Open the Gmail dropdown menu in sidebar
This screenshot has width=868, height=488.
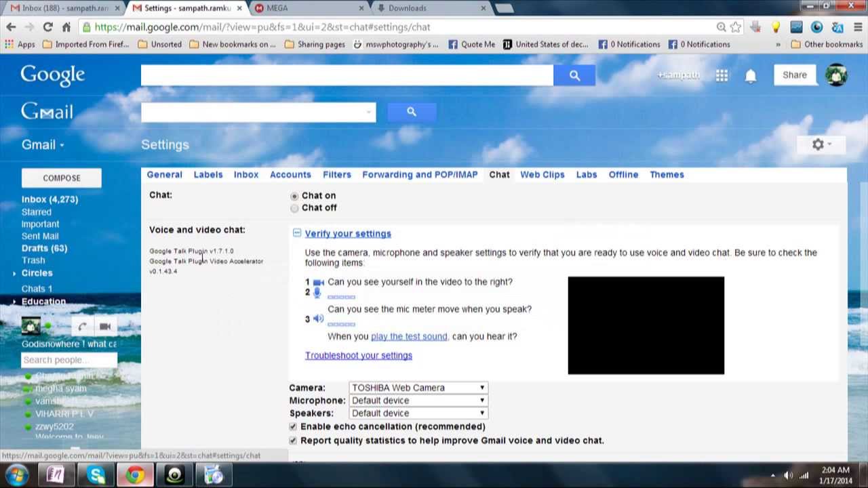click(43, 144)
